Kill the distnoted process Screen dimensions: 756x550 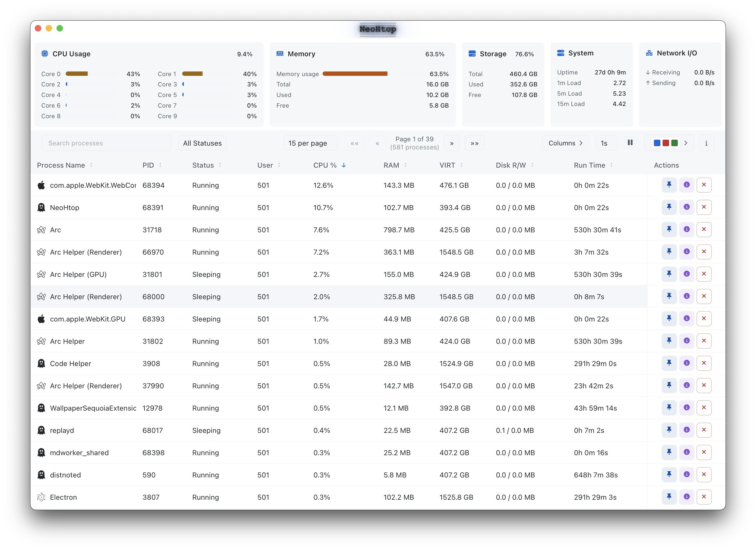704,475
